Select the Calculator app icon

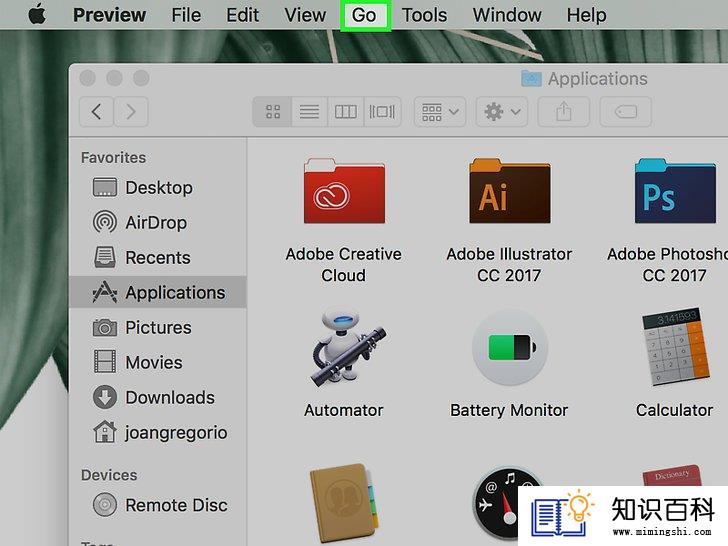676,347
